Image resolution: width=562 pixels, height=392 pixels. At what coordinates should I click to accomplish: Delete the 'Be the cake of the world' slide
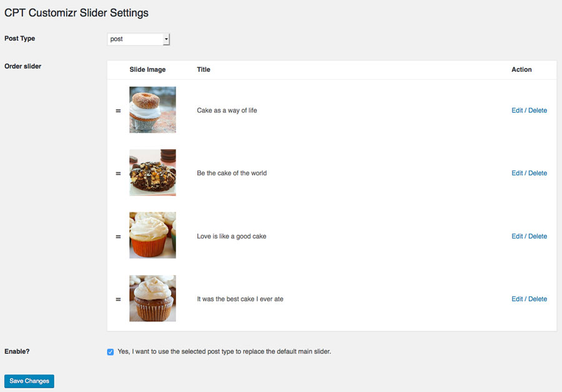538,173
